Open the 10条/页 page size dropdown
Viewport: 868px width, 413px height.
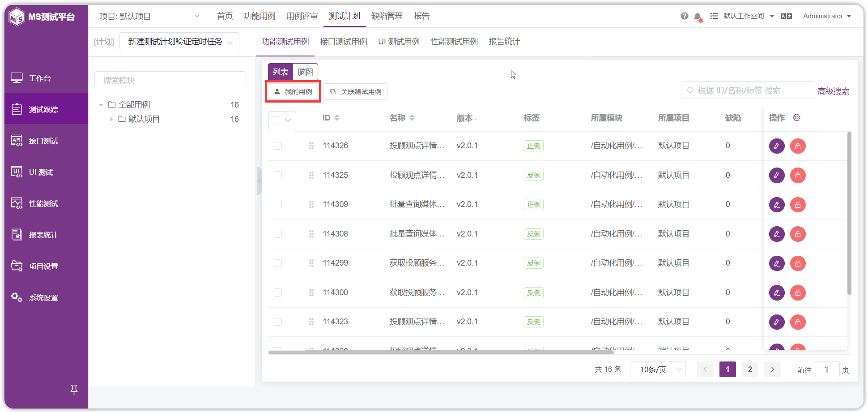pyautogui.click(x=658, y=370)
